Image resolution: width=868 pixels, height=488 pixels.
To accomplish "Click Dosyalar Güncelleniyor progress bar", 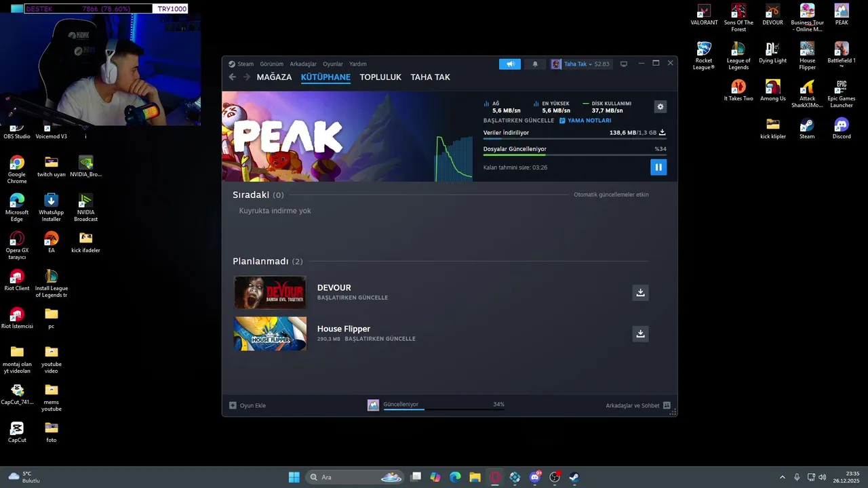I will point(574,155).
